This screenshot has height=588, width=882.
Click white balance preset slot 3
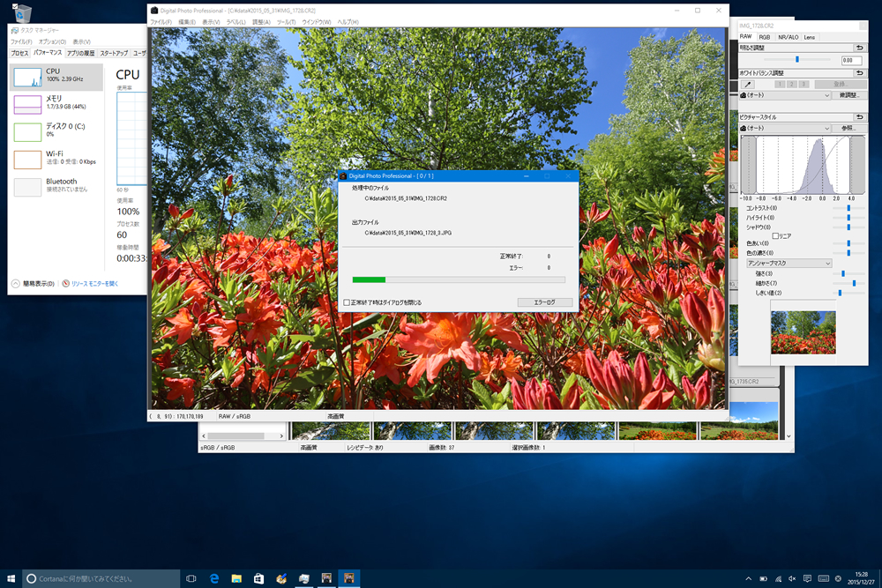point(804,85)
